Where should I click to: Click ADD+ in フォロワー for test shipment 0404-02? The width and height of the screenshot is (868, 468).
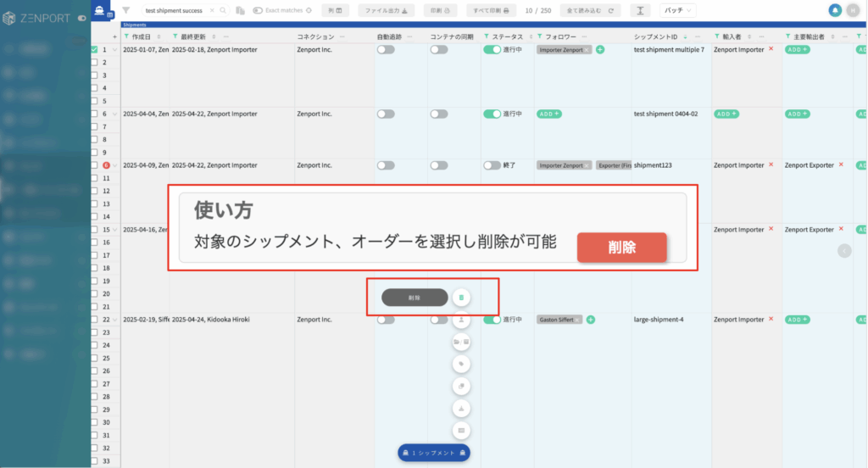pyautogui.click(x=548, y=114)
